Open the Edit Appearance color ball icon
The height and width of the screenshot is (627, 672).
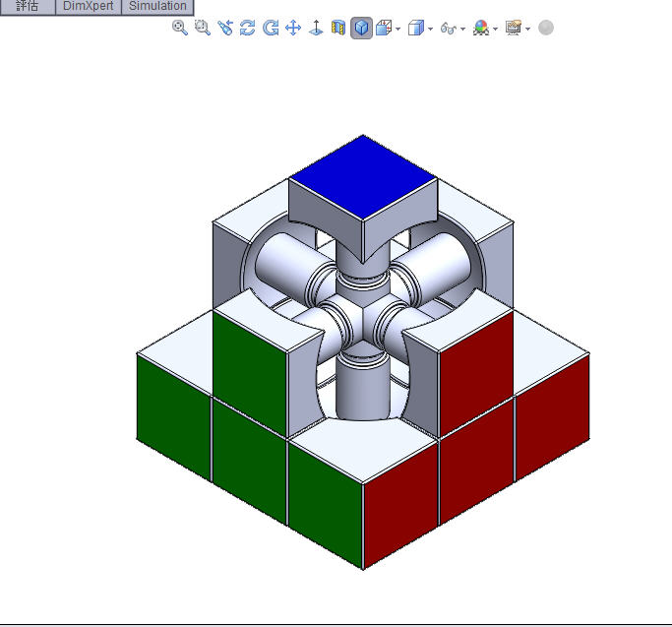coord(481,28)
